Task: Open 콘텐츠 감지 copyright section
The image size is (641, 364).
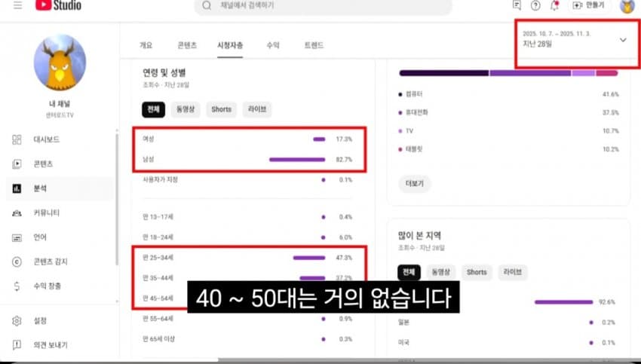Action: (51, 262)
